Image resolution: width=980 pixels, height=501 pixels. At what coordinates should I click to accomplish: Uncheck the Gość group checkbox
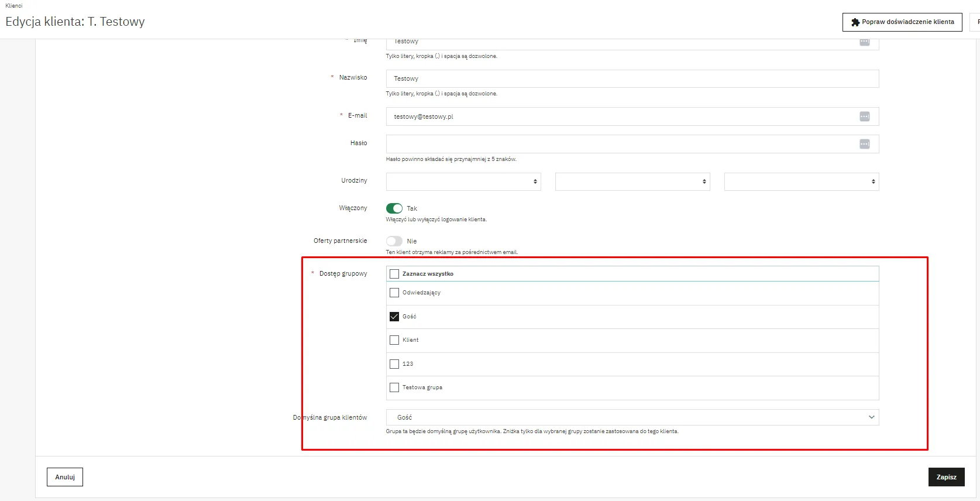(394, 317)
